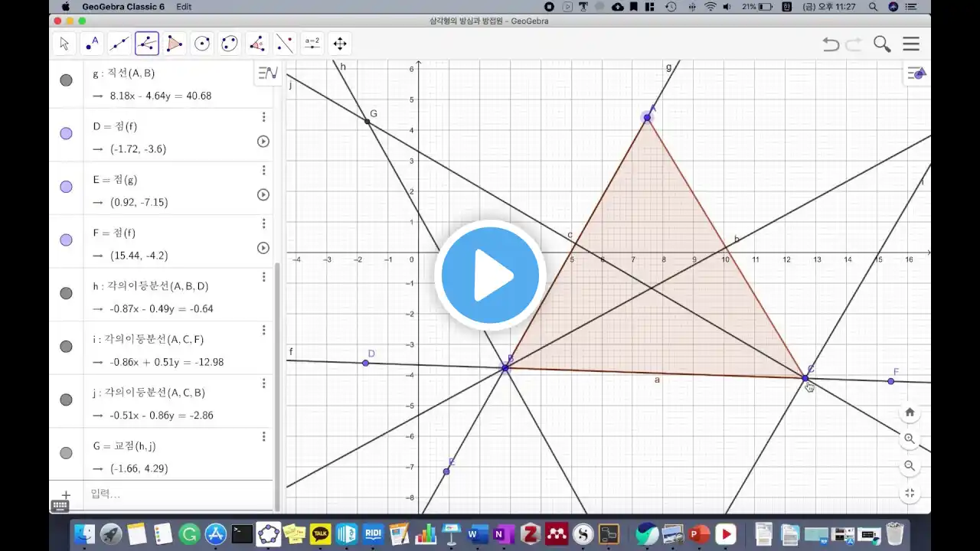This screenshot has height=551, width=980.
Task: Select the Line through two points tool
Action: coord(119,44)
